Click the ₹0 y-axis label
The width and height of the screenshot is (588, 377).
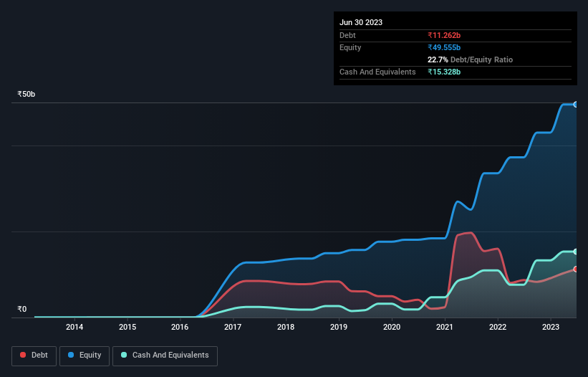tap(22, 310)
